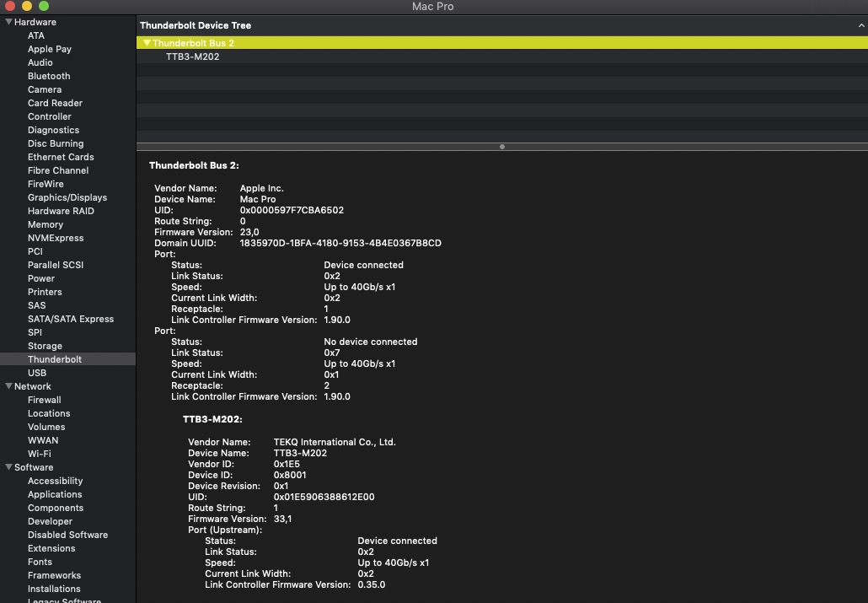868x603 pixels.
Task: Select Camera in the sidebar
Action: click(45, 89)
